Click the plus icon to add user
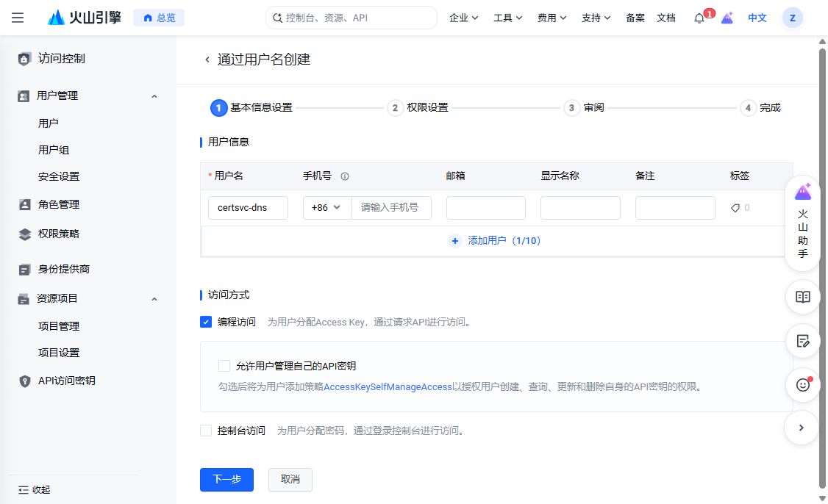 point(454,241)
